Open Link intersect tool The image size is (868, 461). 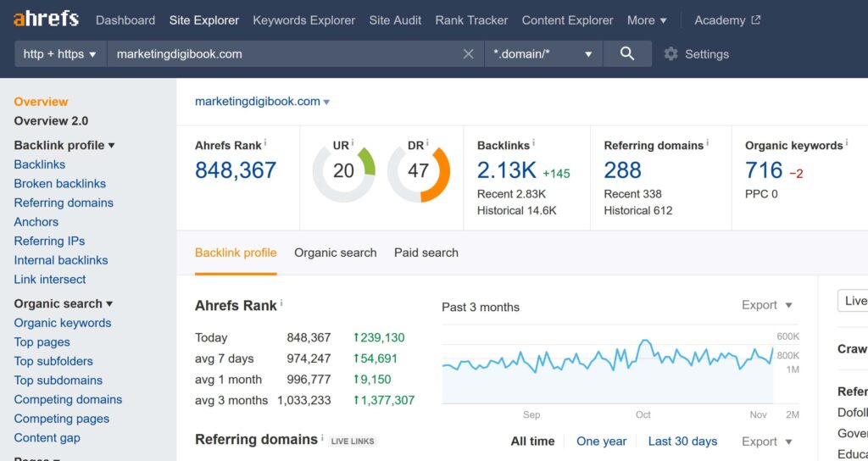tap(50, 280)
